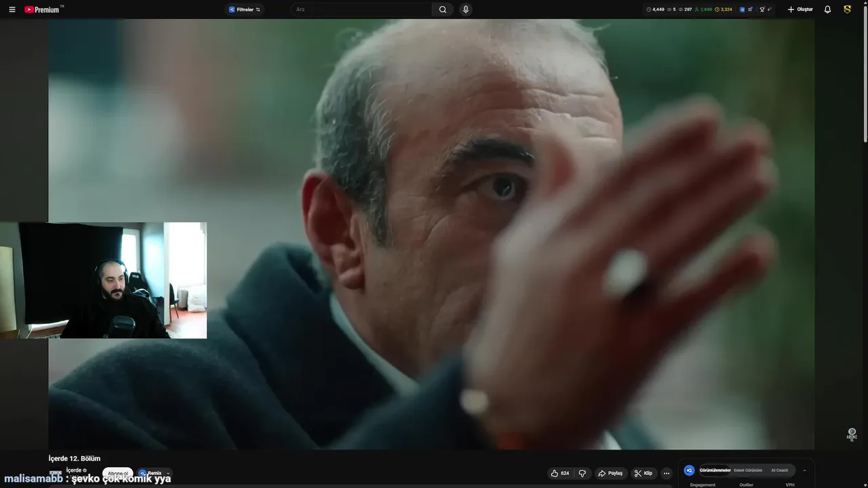Open the account avatar menu

(847, 9)
